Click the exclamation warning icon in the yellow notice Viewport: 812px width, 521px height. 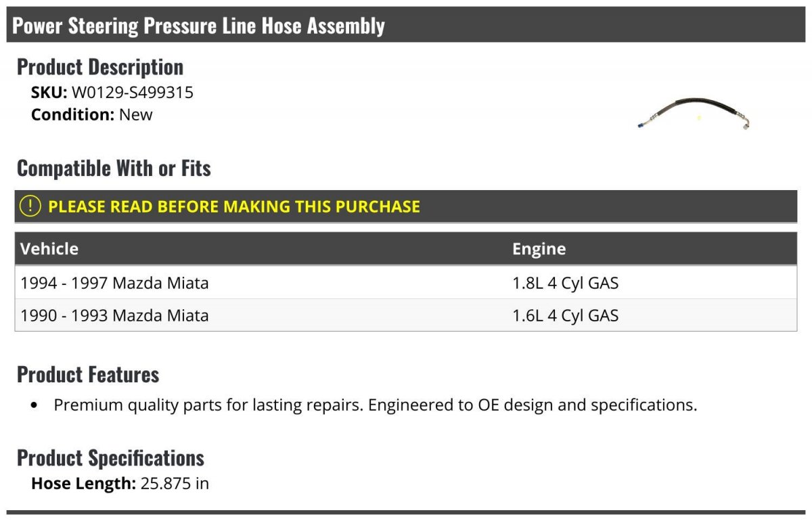coord(30,206)
